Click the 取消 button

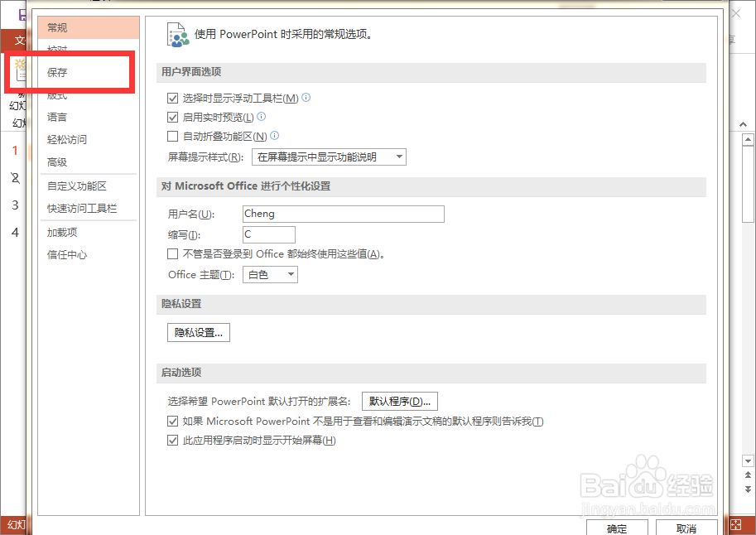pos(686,528)
